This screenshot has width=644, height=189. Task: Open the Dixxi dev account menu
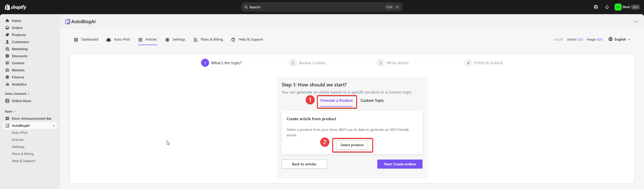click(x=627, y=7)
